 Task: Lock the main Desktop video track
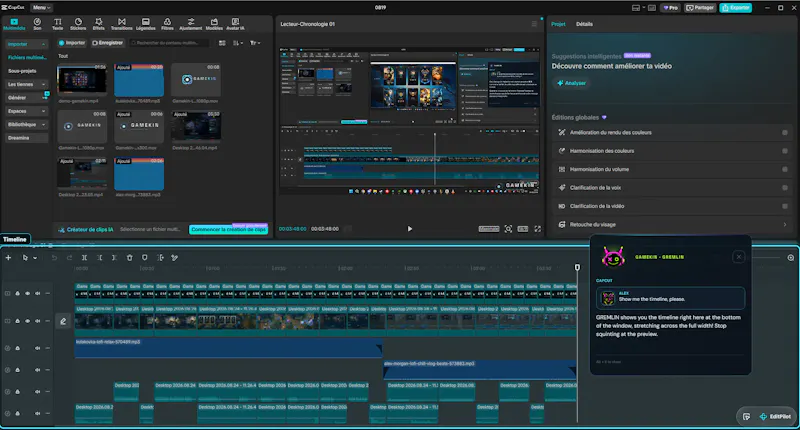17,321
